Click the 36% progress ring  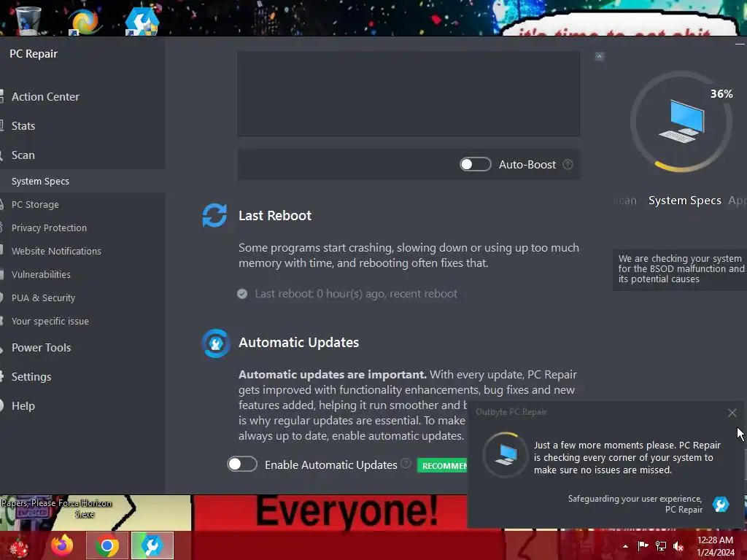[681, 122]
